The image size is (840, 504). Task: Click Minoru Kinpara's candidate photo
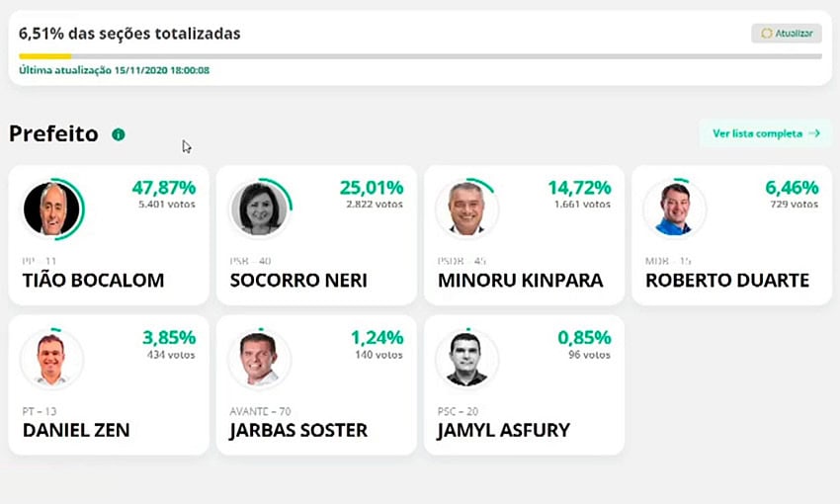466,210
